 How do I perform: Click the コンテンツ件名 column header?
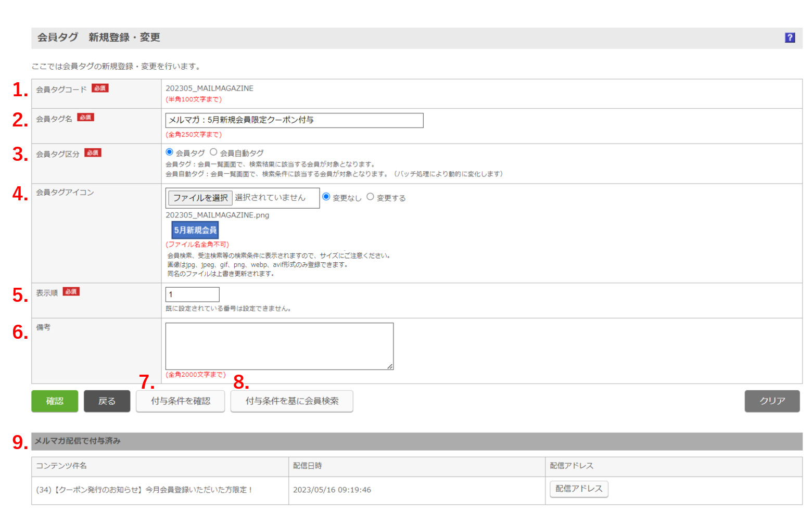[61, 466]
